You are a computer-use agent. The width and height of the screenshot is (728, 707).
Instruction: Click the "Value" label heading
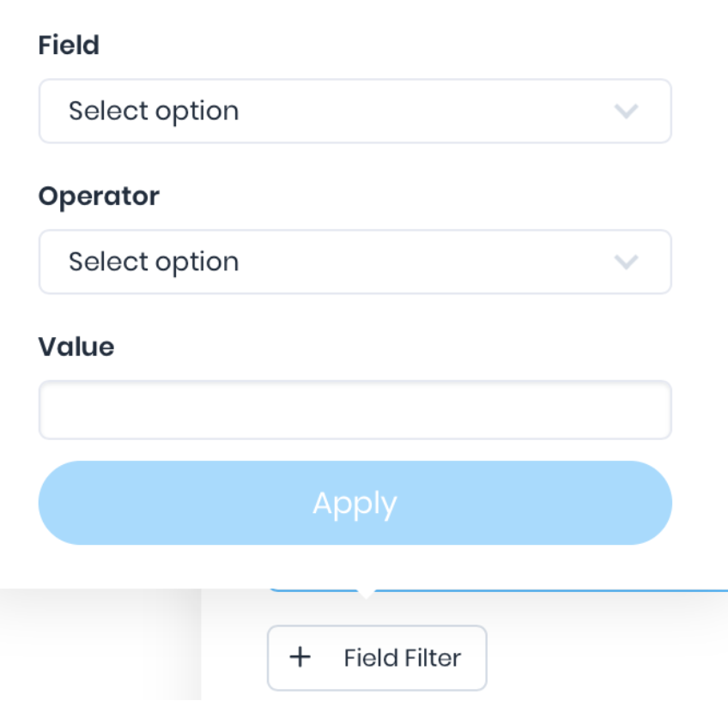(76, 347)
